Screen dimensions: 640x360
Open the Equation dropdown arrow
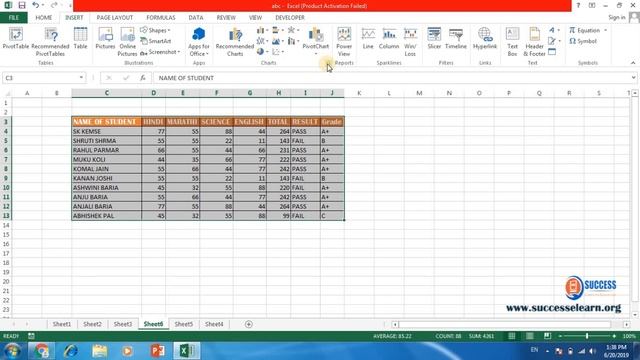point(606,30)
